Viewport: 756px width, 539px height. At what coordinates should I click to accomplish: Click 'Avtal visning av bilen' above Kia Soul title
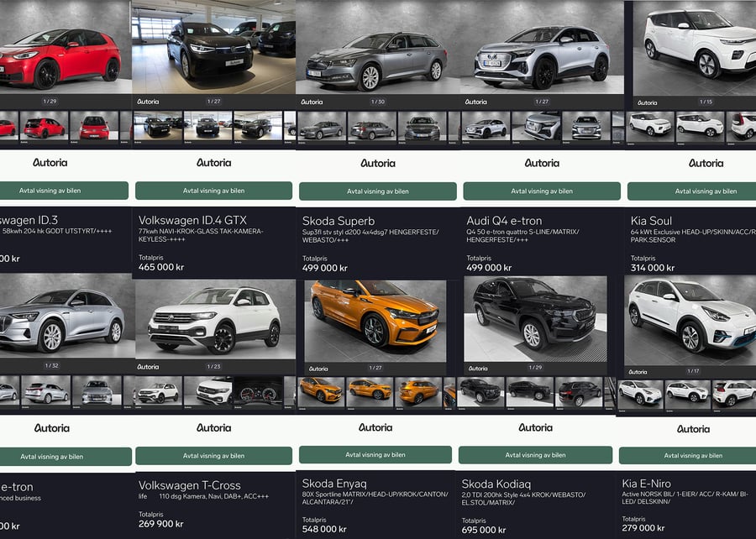pyautogui.click(x=692, y=191)
